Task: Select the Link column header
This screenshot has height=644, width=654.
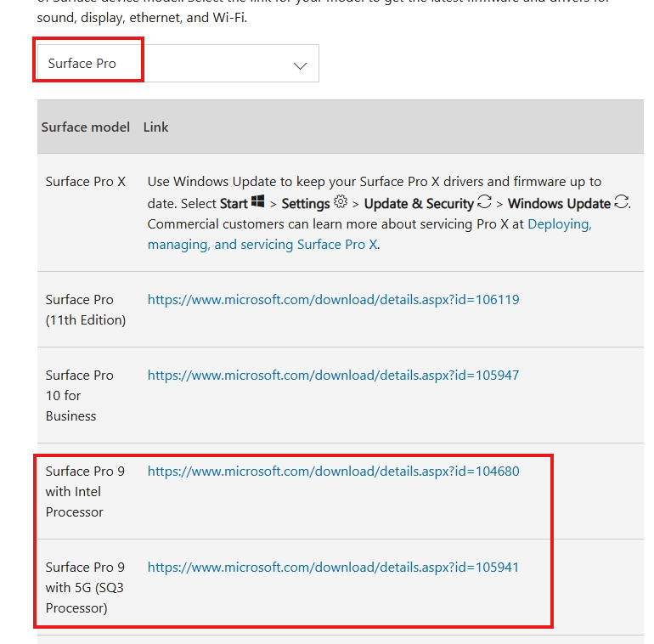Action: click(x=155, y=127)
